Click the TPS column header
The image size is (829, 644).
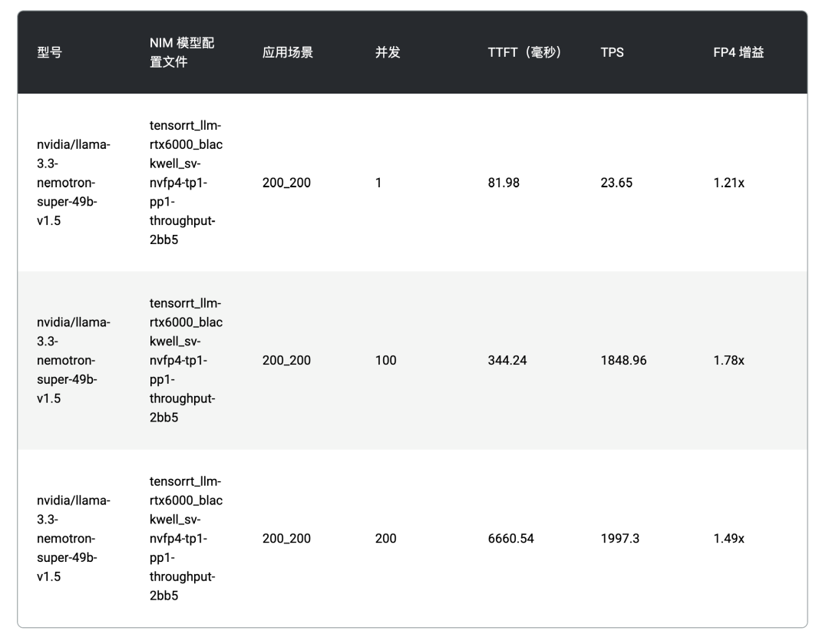click(x=612, y=52)
